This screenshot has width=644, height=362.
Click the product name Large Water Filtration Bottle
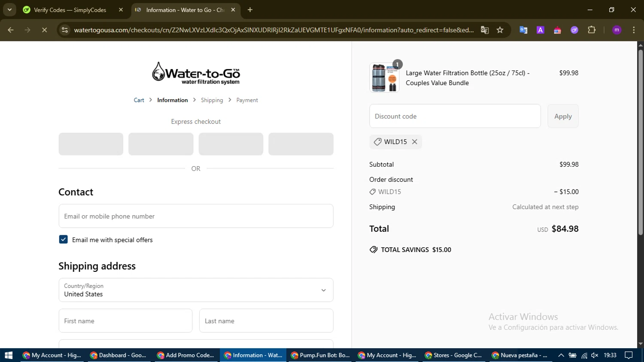coord(468,78)
